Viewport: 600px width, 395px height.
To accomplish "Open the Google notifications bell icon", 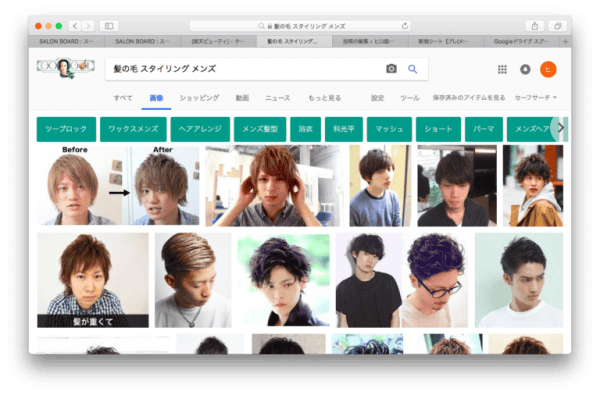I will click(x=525, y=69).
